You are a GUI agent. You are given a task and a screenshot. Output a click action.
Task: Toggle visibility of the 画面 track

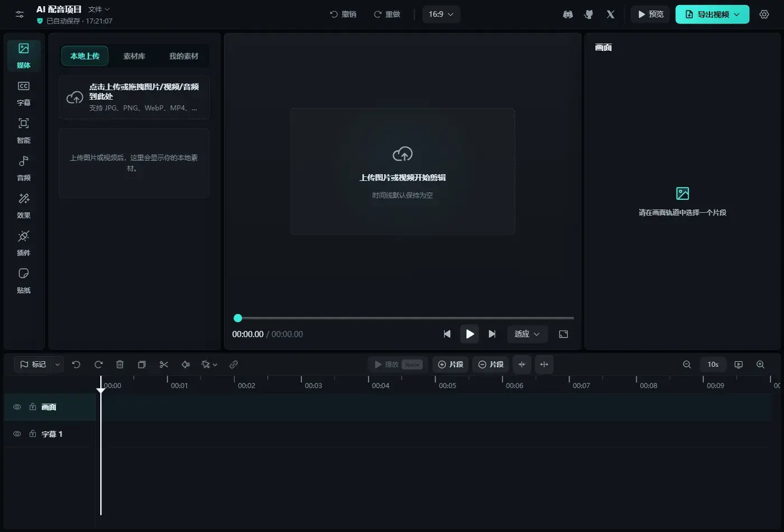17,407
